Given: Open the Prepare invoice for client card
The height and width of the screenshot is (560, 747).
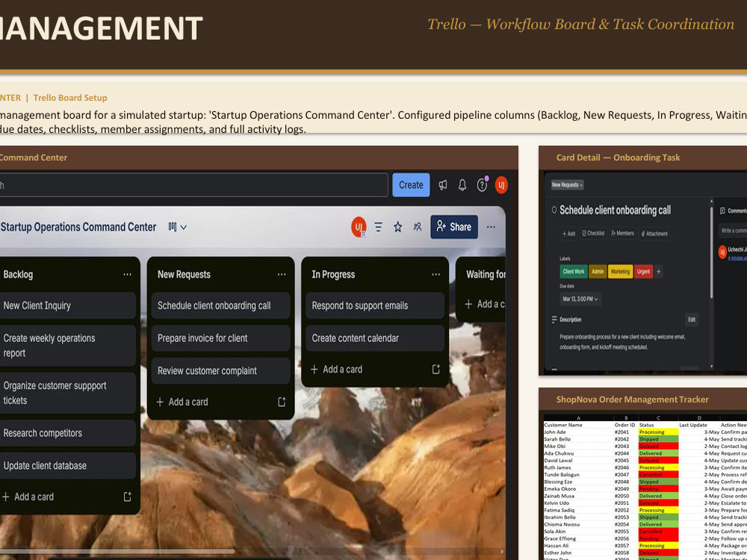Looking at the screenshot, I should tap(220, 338).
